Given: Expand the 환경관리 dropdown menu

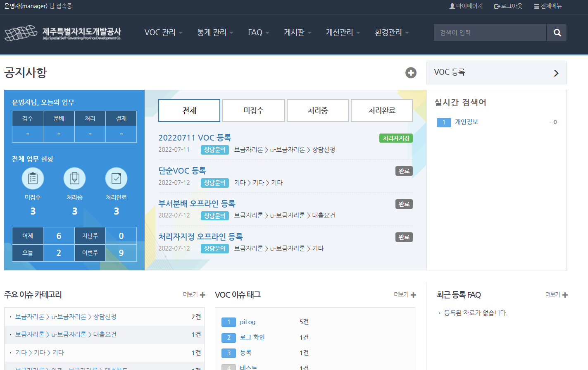Looking at the screenshot, I should (x=391, y=33).
